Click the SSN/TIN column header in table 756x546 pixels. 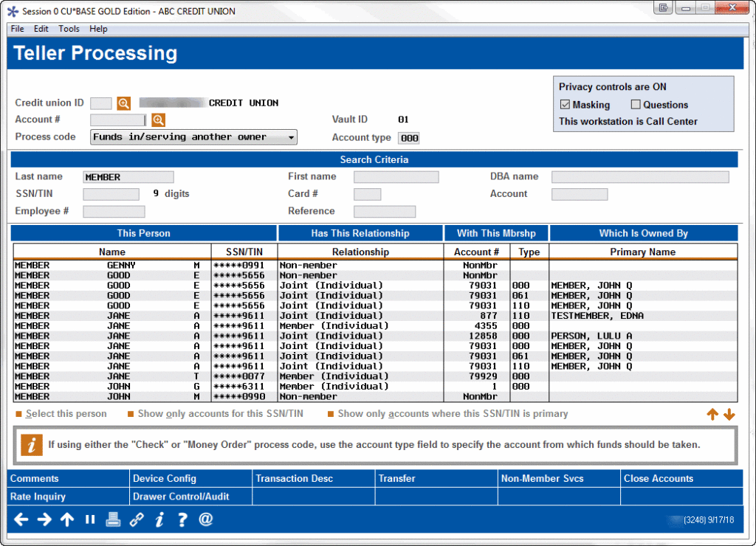(x=244, y=252)
